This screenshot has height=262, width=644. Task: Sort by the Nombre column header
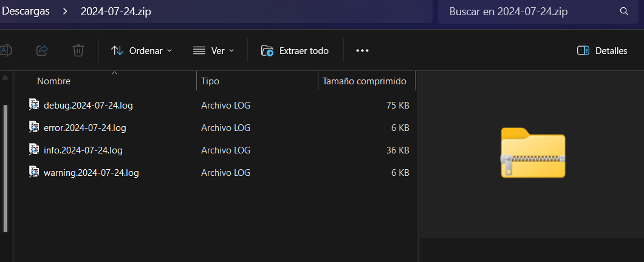click(53, 81)
